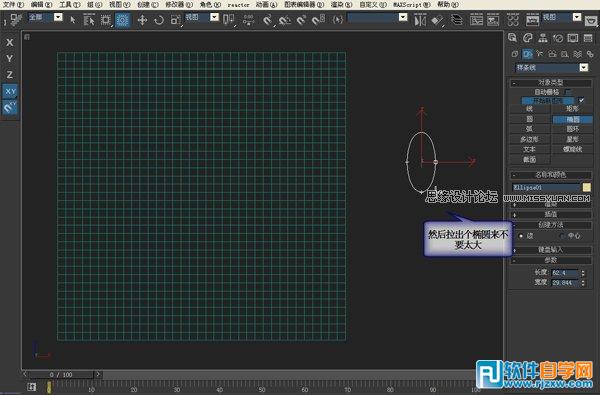Click the Quick Render teapot icon

pyautogui.click(x=592, y=20)
